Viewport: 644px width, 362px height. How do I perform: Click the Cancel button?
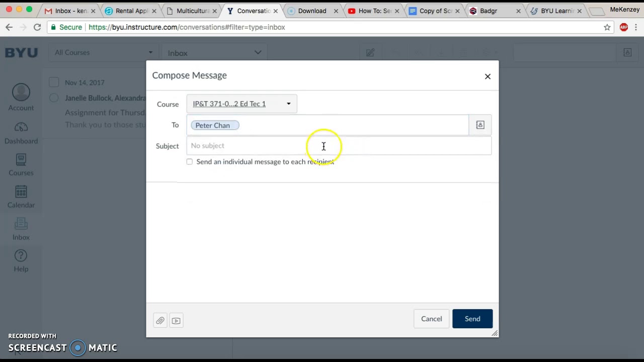tap(432, 319)
